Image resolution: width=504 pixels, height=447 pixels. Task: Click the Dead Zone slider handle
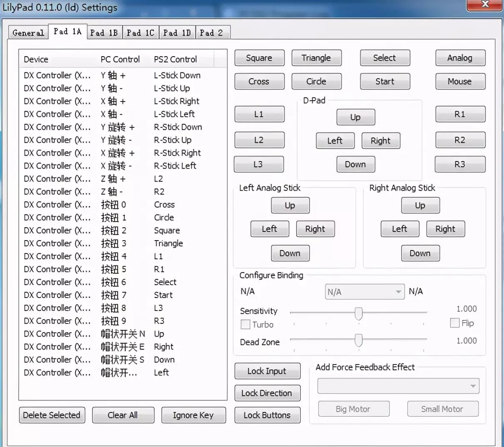coord(358,340)
